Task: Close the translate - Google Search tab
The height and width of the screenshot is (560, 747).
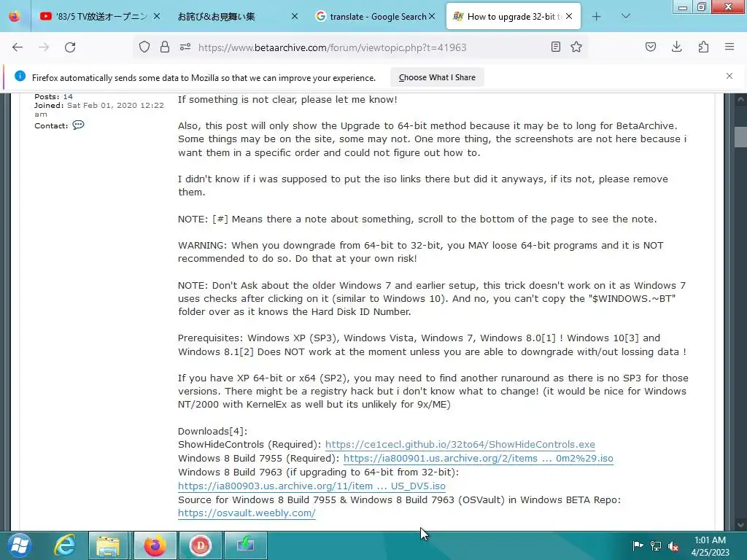Action: point(432,17)
